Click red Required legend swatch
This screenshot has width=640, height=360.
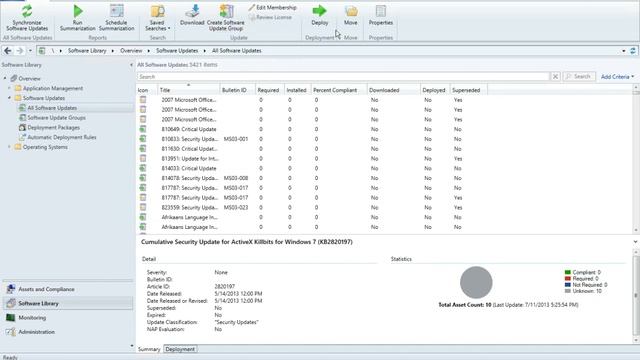pyautogui.click(x=567, y=278)
